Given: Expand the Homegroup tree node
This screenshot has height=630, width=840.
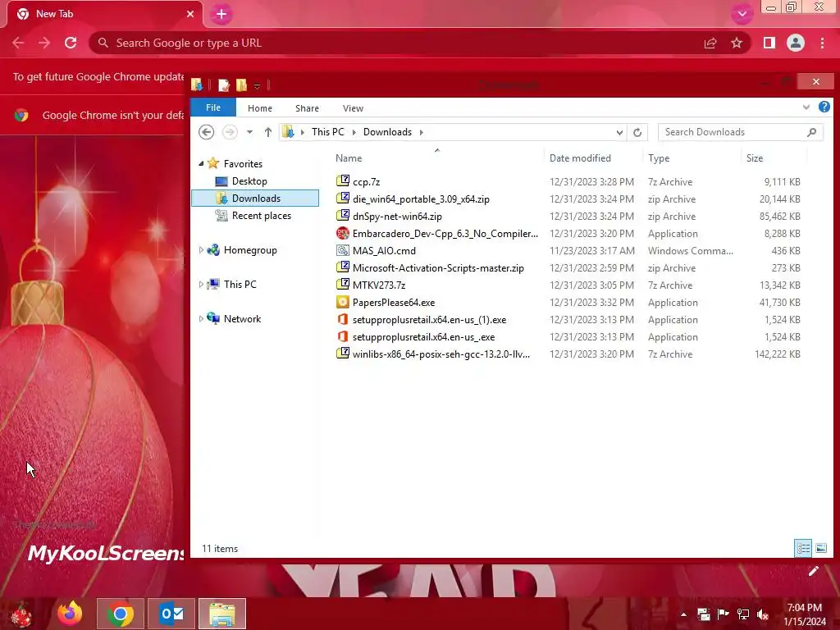Looking at the screenshot, I should [x=202, y=249].
